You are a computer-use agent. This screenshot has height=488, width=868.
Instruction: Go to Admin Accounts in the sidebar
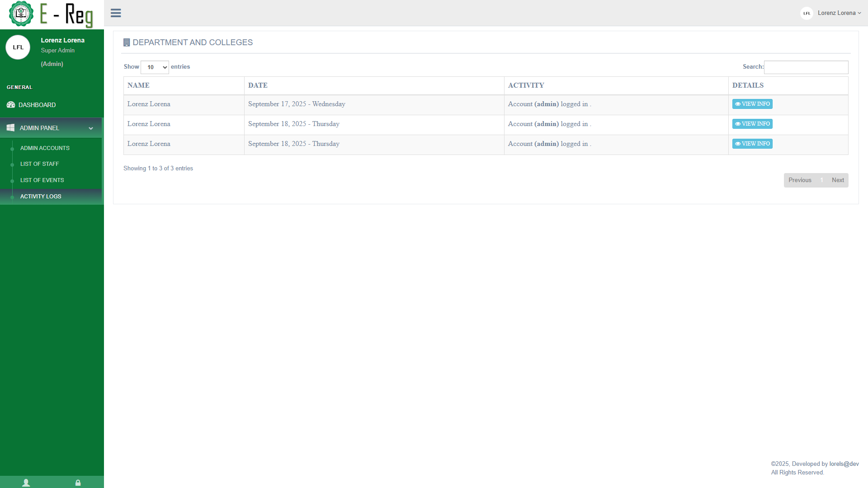click(45, 148)
